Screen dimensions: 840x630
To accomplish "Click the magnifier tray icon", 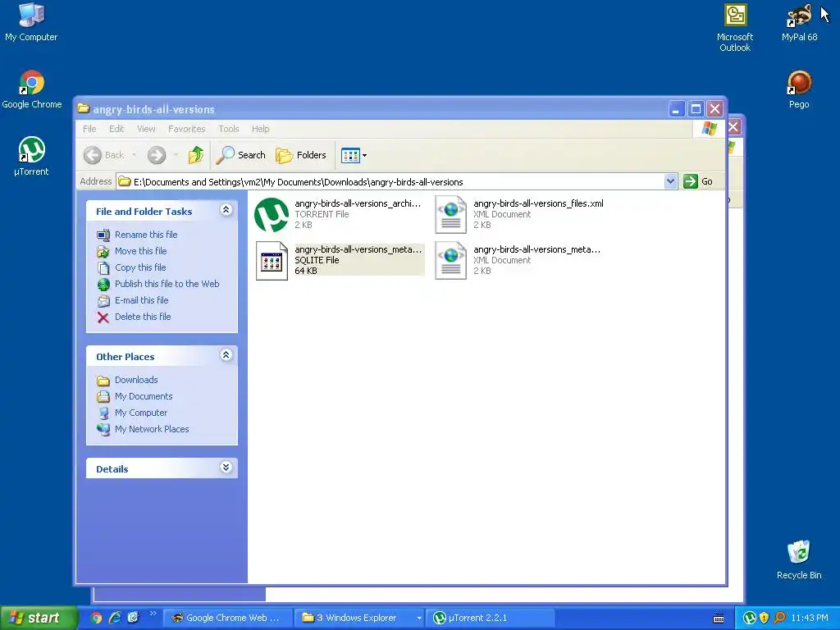I will point(779,618).
